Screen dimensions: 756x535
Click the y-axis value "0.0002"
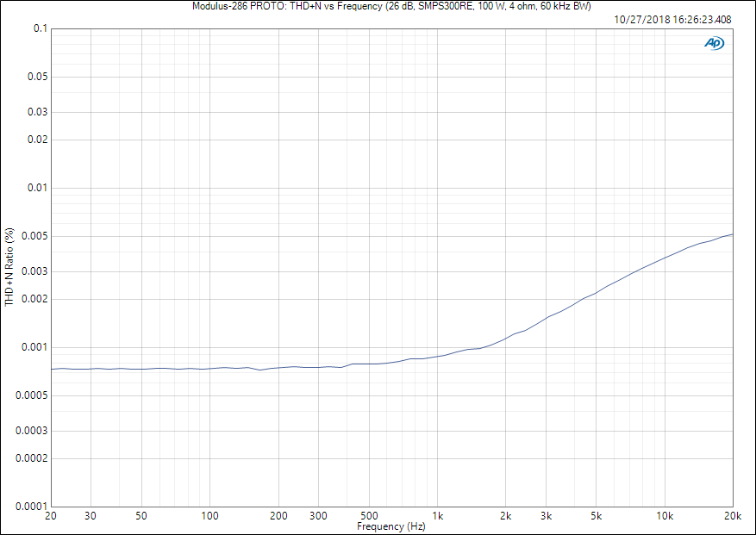point(32,458)
